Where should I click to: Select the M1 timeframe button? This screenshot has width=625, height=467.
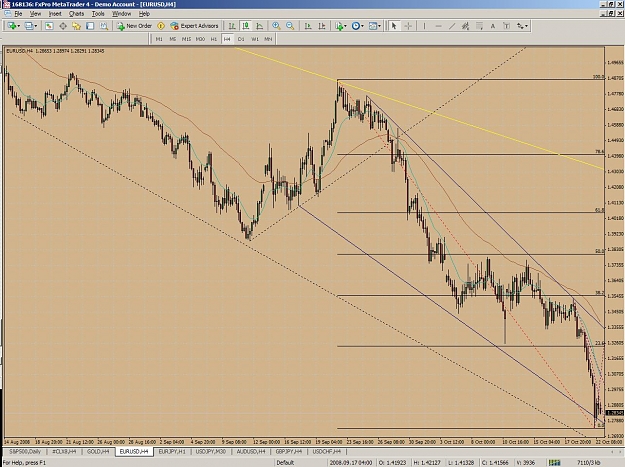pyautogui.click(x=159, y=39)
